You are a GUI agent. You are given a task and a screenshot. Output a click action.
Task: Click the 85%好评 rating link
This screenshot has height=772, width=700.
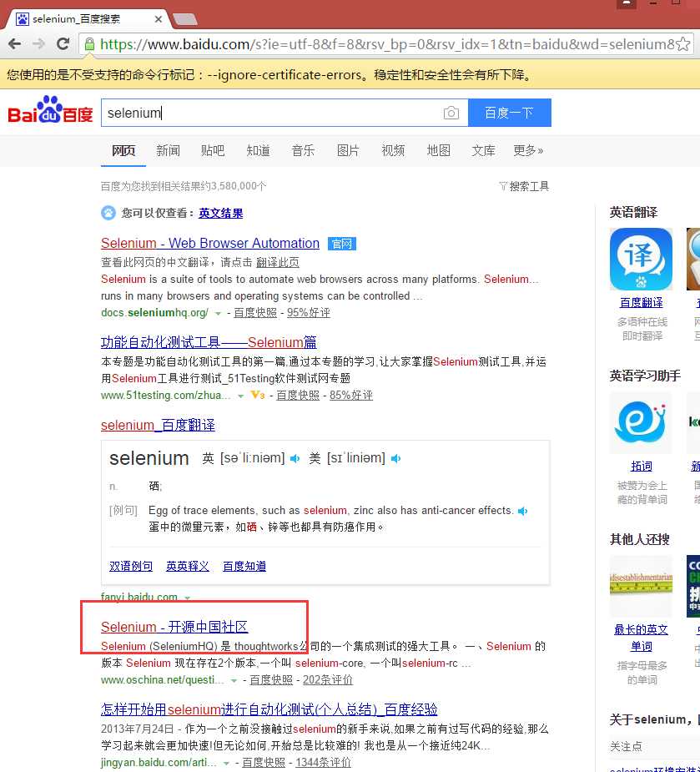pos(351,396)
